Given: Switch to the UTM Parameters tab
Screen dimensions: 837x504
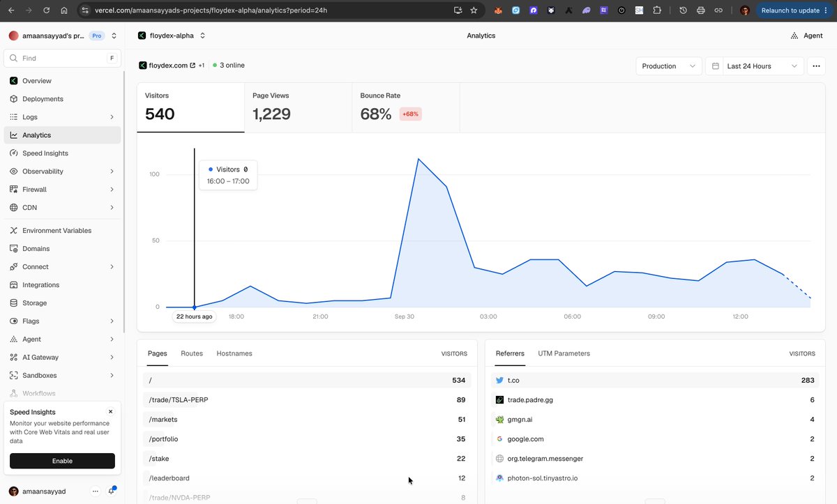Looking at the screenshot, I should click(x=564, y=353).
